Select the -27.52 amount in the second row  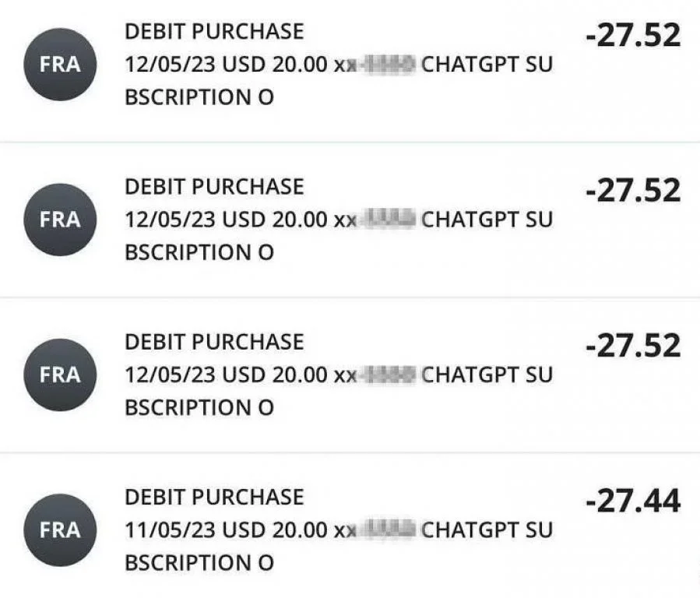[x=633, y=191]
